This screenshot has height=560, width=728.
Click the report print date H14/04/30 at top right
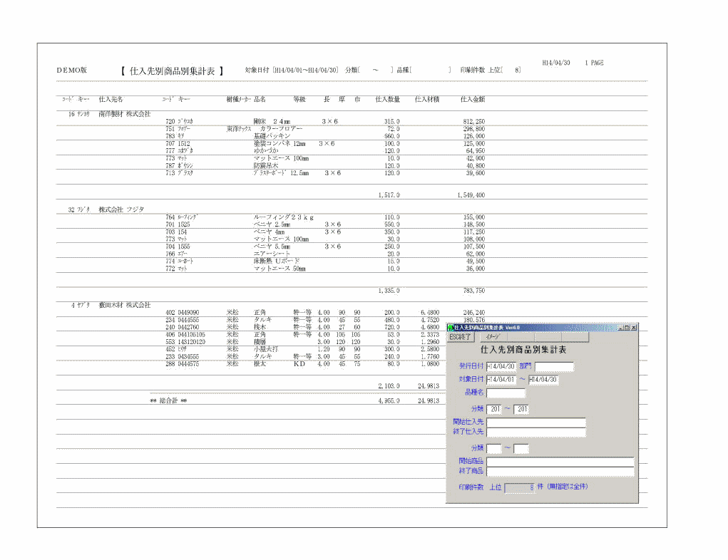click(556, 63)
